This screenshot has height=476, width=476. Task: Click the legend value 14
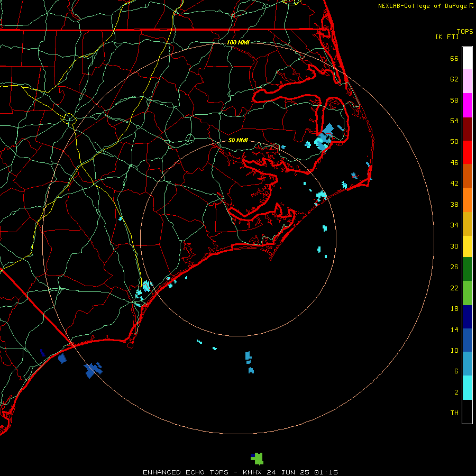pyautogui.click(x=454, y=329)
